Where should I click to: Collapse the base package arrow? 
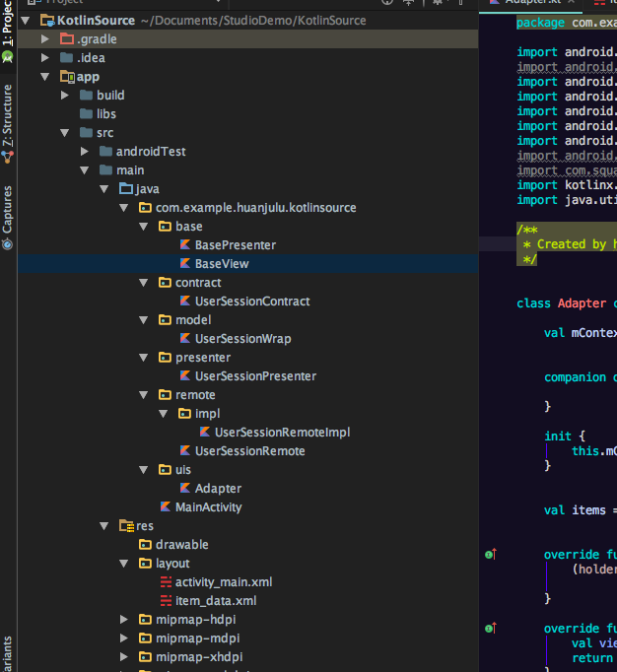tap(143, 227)
